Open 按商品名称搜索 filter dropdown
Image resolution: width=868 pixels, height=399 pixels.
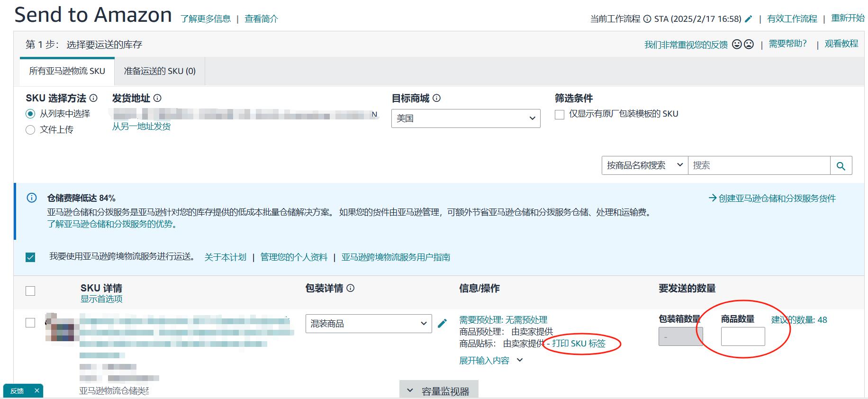coord(645,165)
